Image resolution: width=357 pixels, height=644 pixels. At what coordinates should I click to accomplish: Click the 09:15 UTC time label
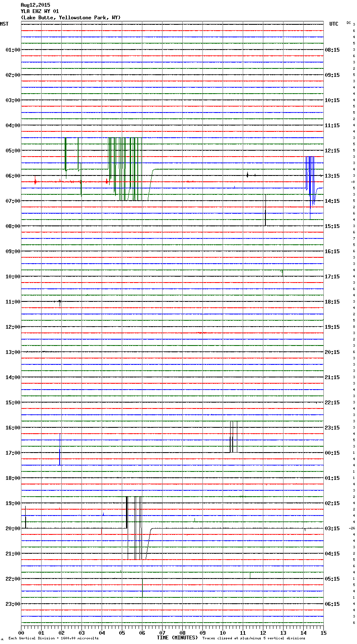pyautogui.click(x=332, y=75)
